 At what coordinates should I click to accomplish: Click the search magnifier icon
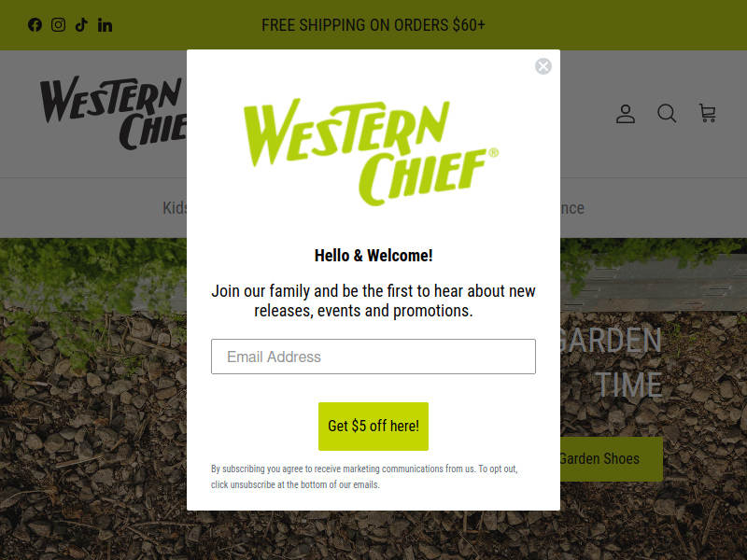click(x=667, y=114)
